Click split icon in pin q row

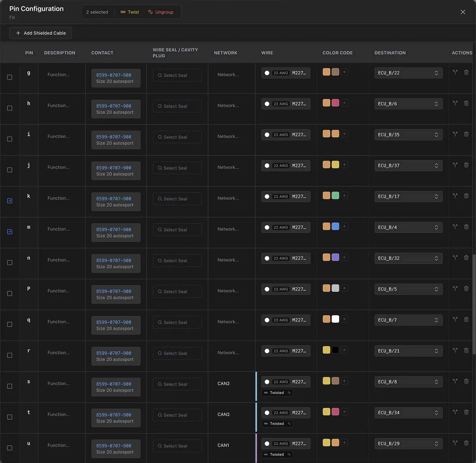tap(455, 319)
